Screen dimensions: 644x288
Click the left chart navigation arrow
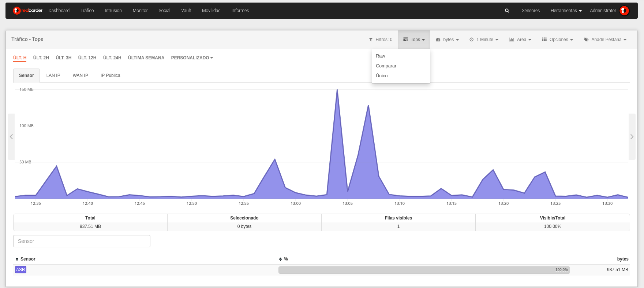tap(11, 137)
